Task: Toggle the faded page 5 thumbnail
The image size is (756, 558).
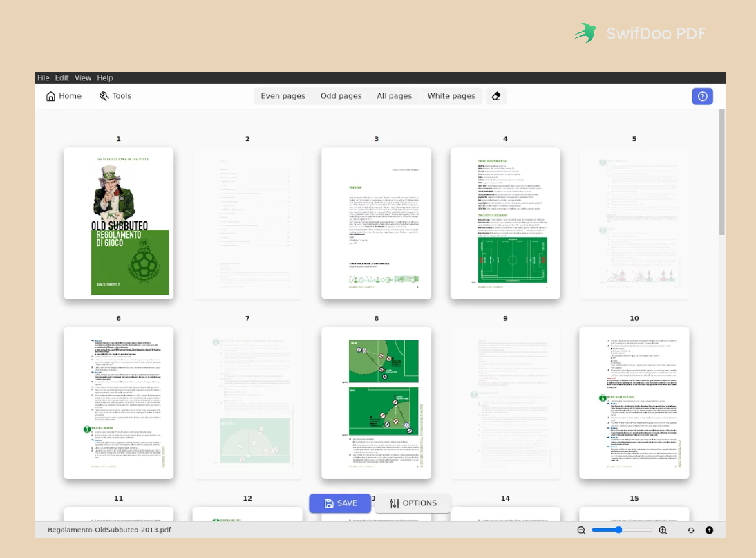Action: tap(634, 223)
